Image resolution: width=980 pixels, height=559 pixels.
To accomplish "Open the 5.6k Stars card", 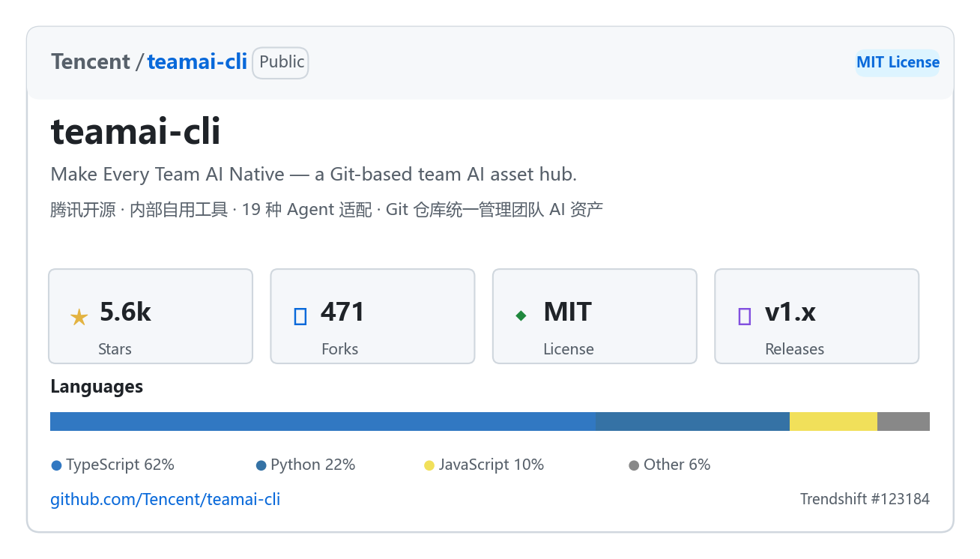I will [151, 316].
